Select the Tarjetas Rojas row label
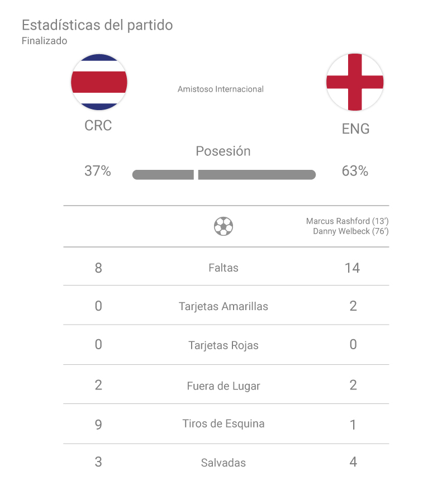 coord(223,345)
